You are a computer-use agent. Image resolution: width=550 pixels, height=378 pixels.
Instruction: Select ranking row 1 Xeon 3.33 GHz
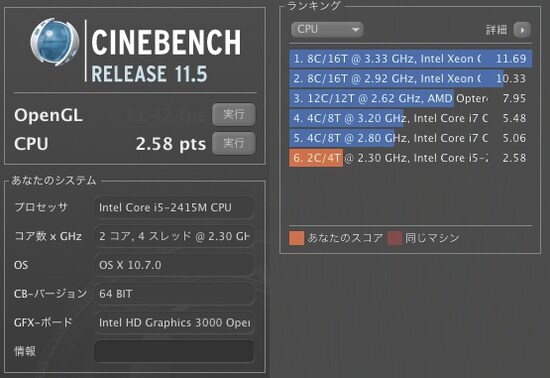[x=410, y=59]
